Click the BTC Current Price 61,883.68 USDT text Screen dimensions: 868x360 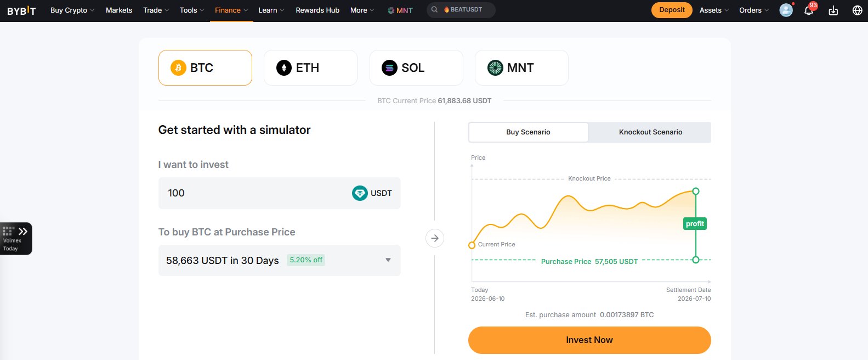tap(434, 101)
